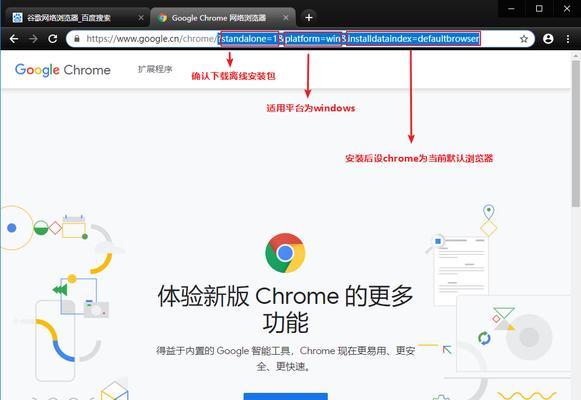581x400 pixels.
Task: Click the blue download button
Action: (286, 396)
